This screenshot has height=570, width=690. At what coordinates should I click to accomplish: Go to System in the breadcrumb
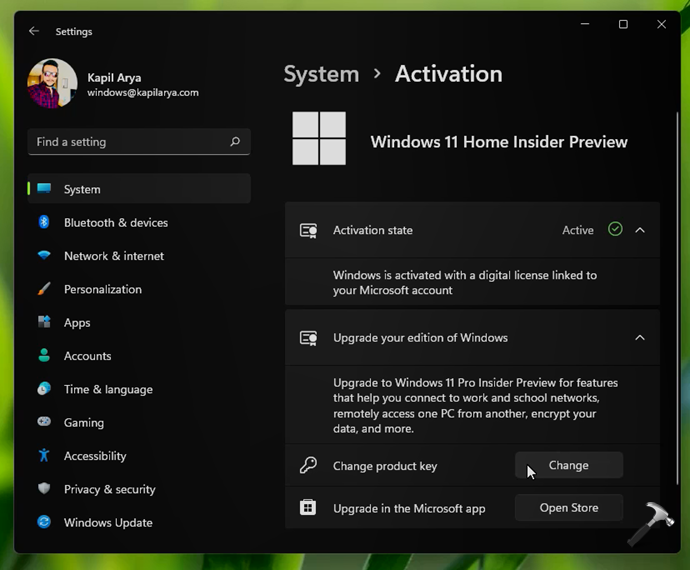pyautogui.click(x=321, y=74)
